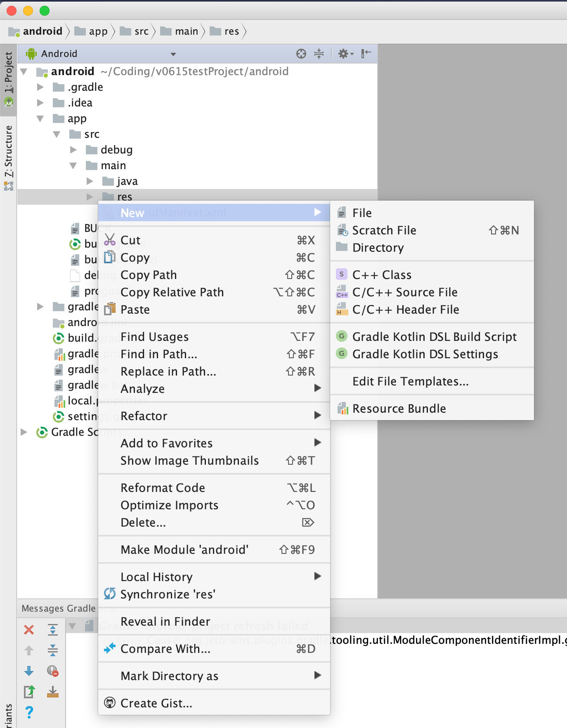Image resolution: width=567 pixels, height=728 pixels.
Task: Collapse the src folder arrow
Action: pyautogui.click(x=57, y=135)
